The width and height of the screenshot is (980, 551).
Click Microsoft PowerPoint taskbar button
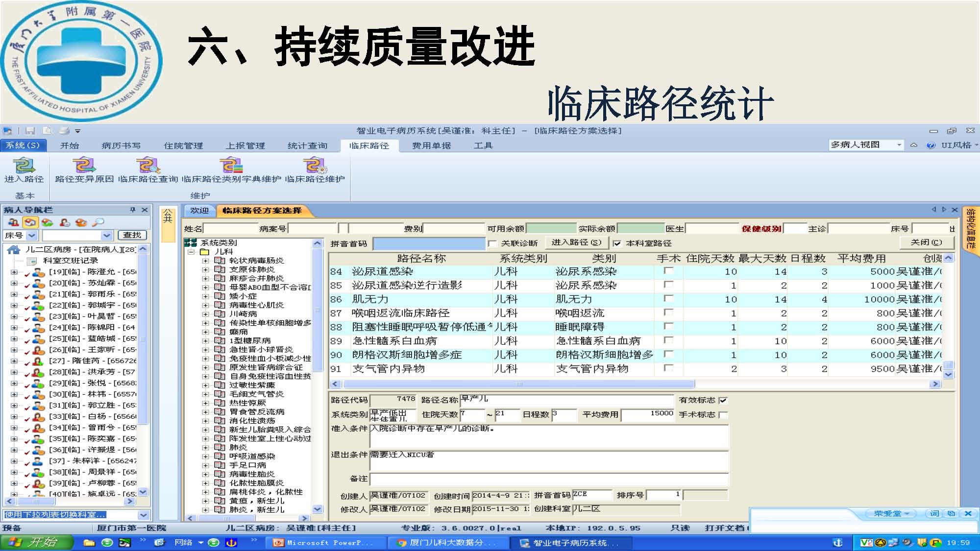pyautogui.click(x=326, y=543)
